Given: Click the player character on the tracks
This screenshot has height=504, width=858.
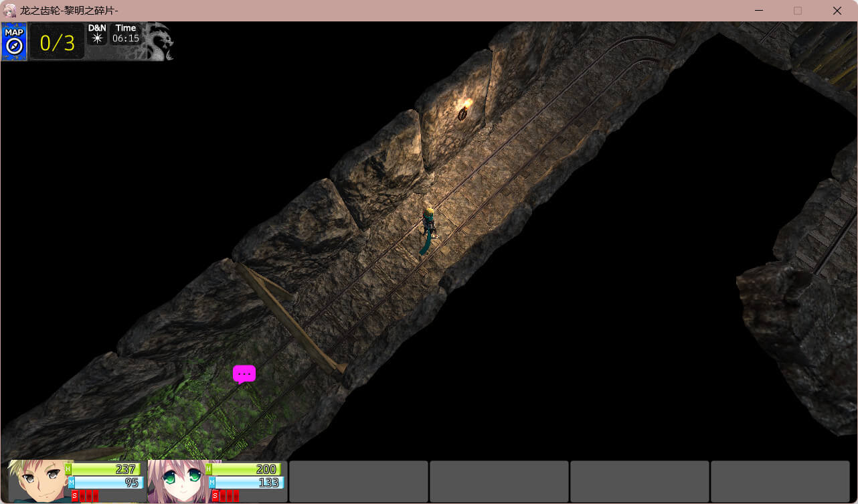Looking at the screenshot, I should (x=429, y=228).
